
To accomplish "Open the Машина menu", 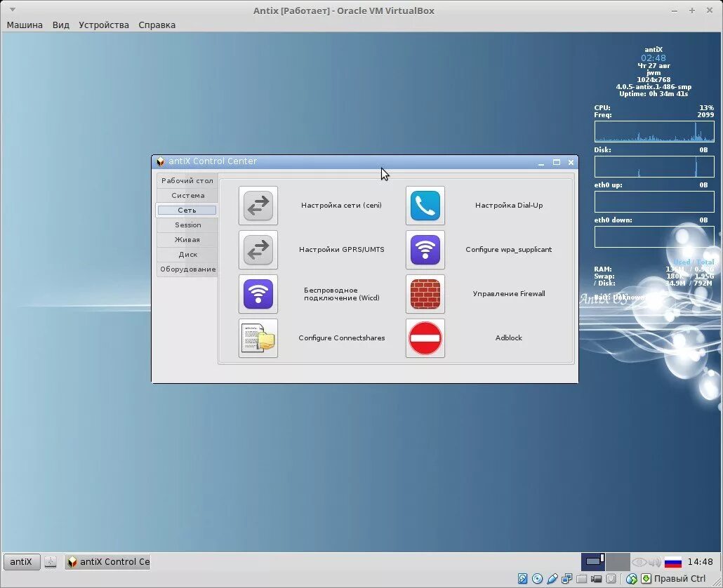I will (x=25, y=25).
